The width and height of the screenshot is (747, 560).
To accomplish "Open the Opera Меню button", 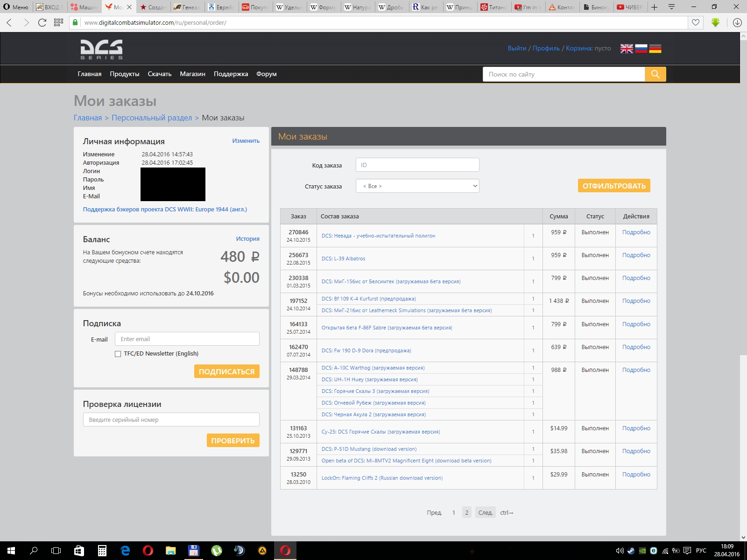I will tap(16, 7).
